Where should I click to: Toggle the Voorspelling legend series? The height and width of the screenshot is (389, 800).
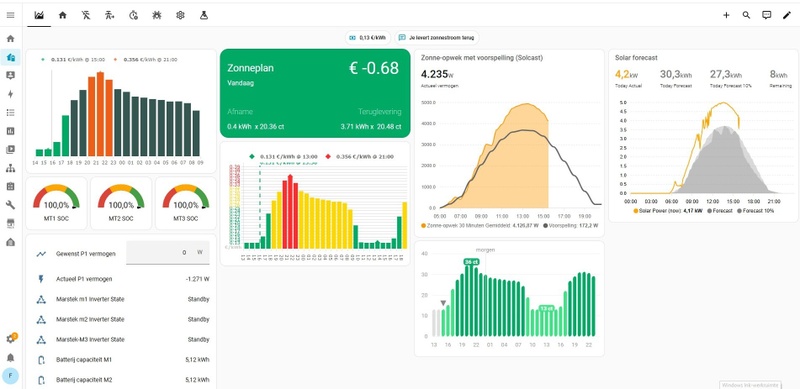(x=571, y=225)
